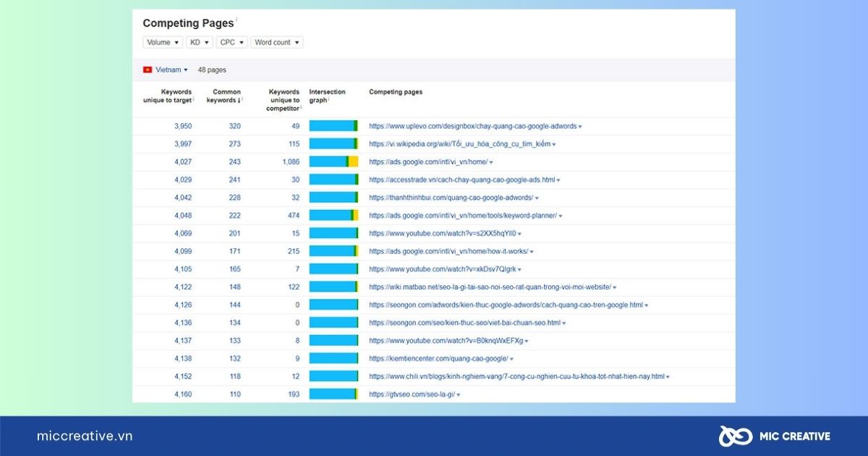Image resolution: width=868 pixels, height=456 pixels.
Task: Open the Wikipedia Tối ưu hóa công cụ tìm kiếm link
Action: 459,144
